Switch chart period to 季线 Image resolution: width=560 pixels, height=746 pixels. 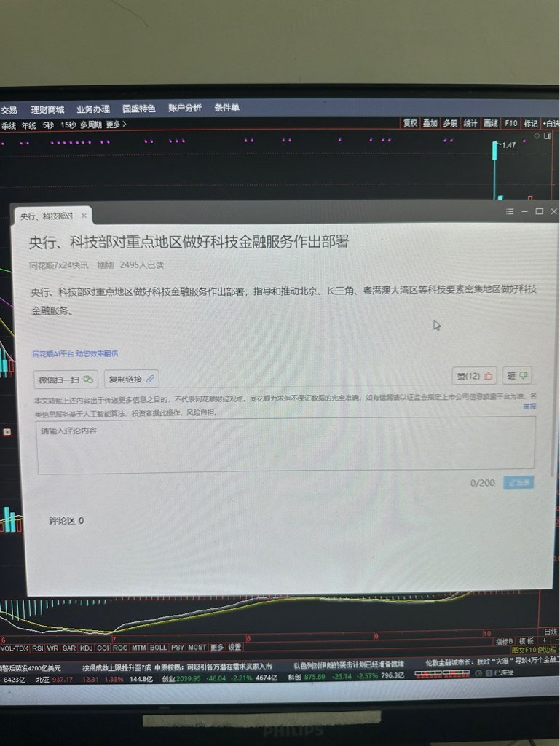tap(9, 125)
